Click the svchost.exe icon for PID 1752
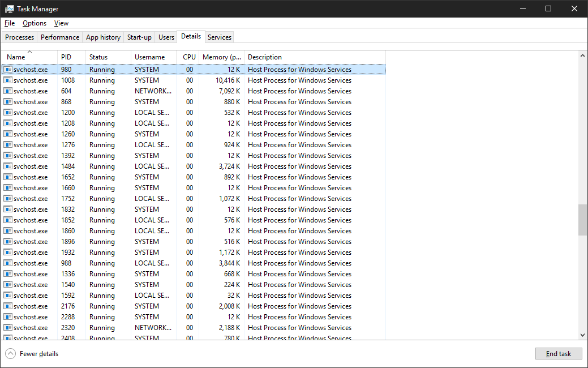The height and width of the screenshot is (368, 588). (x=8, y=199)
